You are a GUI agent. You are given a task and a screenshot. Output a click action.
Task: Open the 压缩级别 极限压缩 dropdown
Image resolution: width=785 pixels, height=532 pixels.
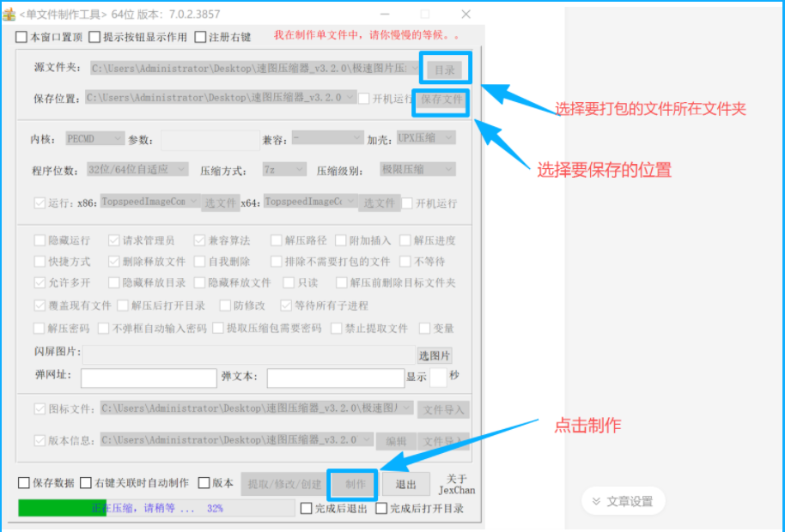pyautogui.click(x=417, y=169)
